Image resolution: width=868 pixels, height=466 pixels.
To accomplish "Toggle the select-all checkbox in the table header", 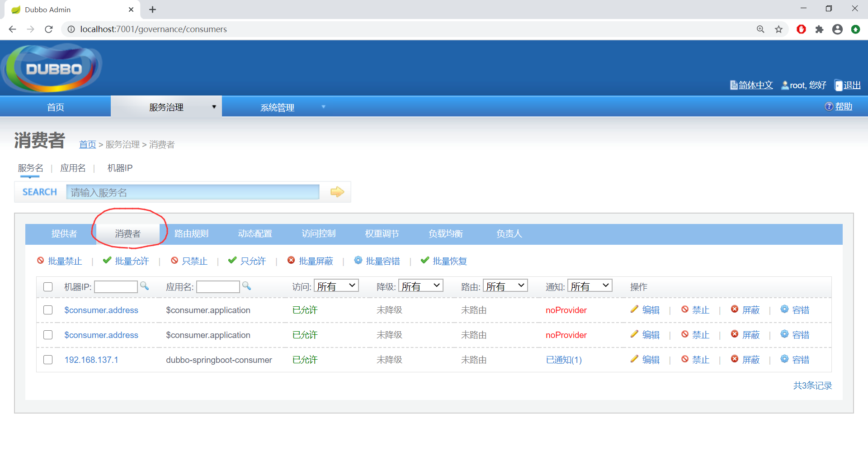I will click(48, 287).
